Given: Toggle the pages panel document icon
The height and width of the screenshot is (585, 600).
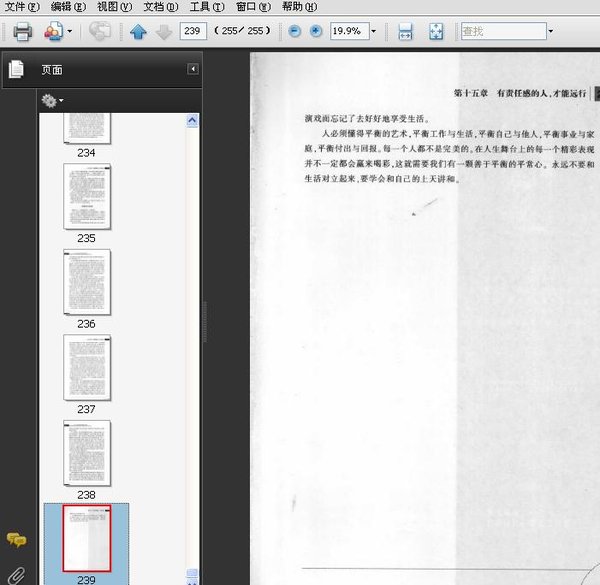Looking at the screenshot, I should (x=16, y=69).
